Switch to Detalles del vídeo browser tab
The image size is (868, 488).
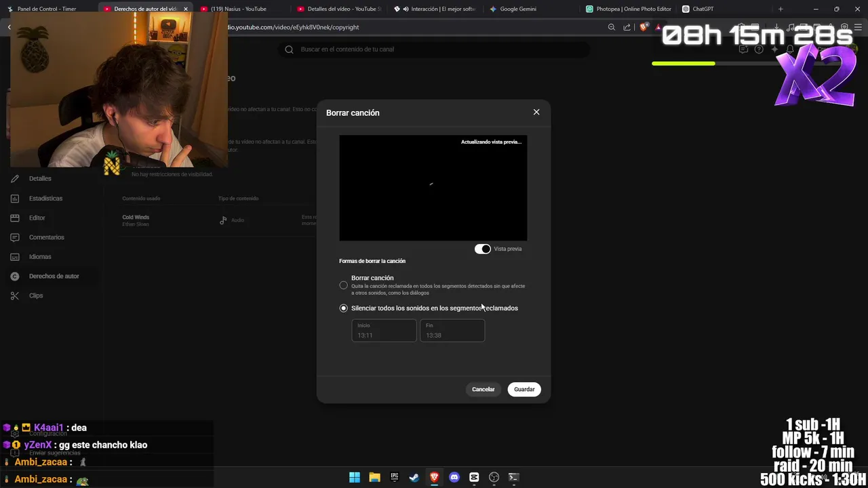coord(339,9)
